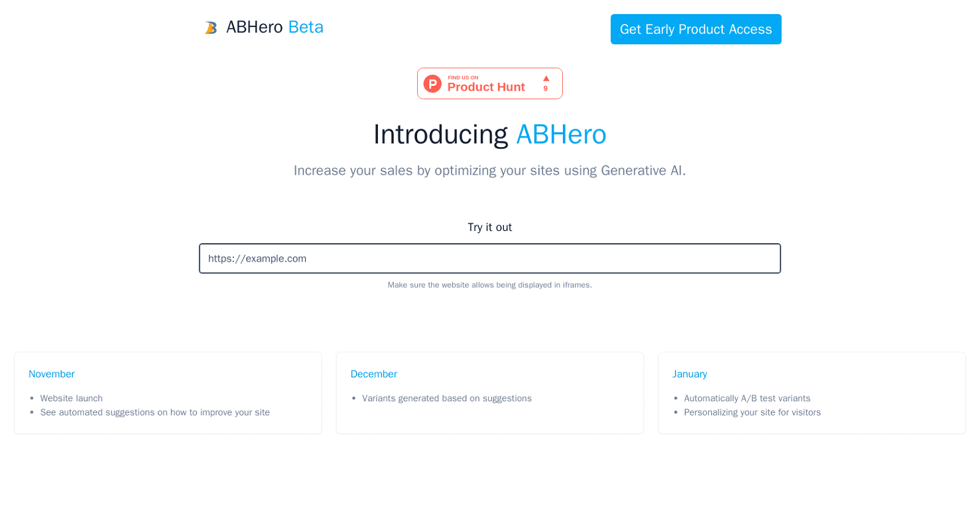Click the "Try it out" label
The width and height of the screenshot is (980, 511).
coord(489,227)
